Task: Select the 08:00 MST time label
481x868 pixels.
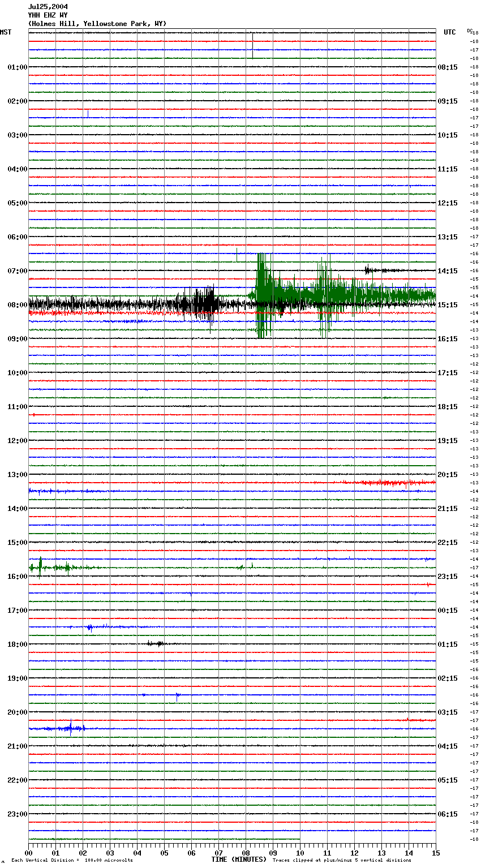Action: (x=18, y=305)
